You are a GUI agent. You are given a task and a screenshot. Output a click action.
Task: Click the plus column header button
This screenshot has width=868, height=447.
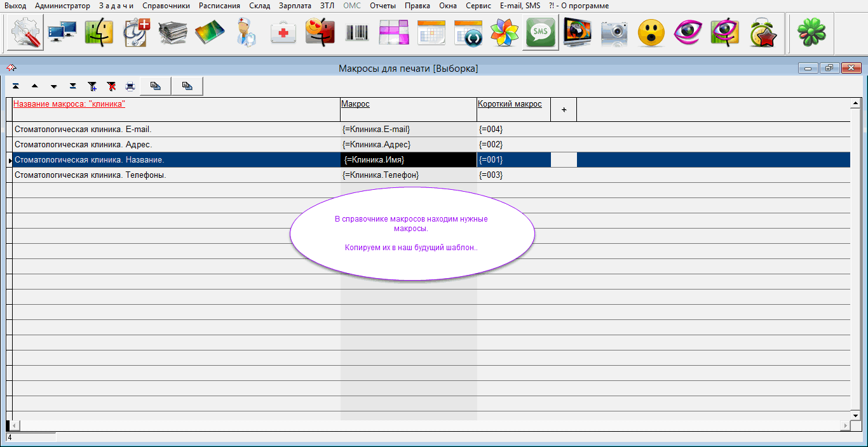(564, 110)
